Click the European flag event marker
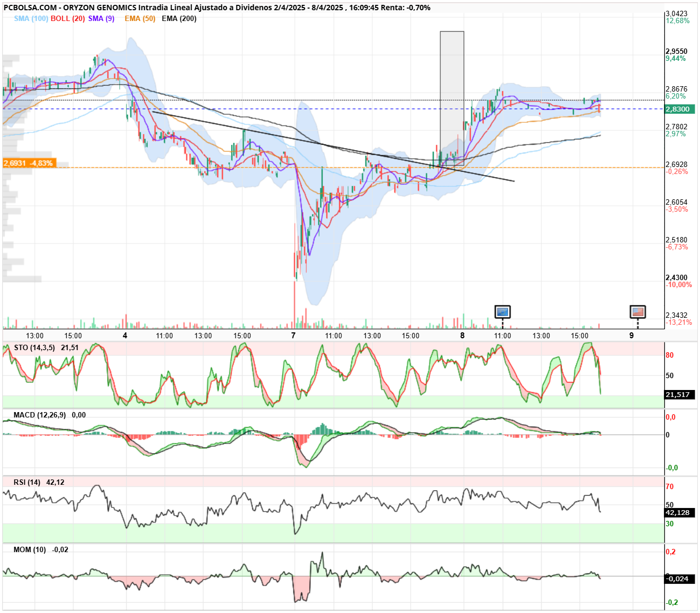700x613 pixels. [x=502, y=311]
